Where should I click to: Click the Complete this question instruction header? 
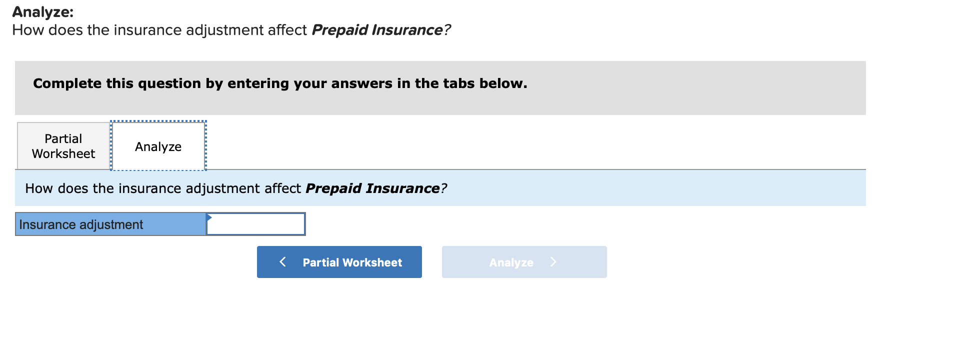pyautogui.click(x=279, y=83)
